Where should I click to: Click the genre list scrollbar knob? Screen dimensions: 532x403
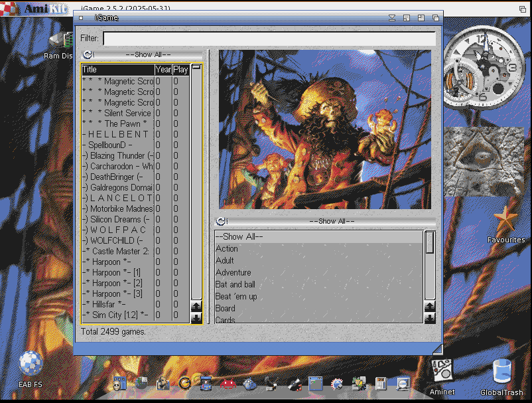[x=430, y=242]
